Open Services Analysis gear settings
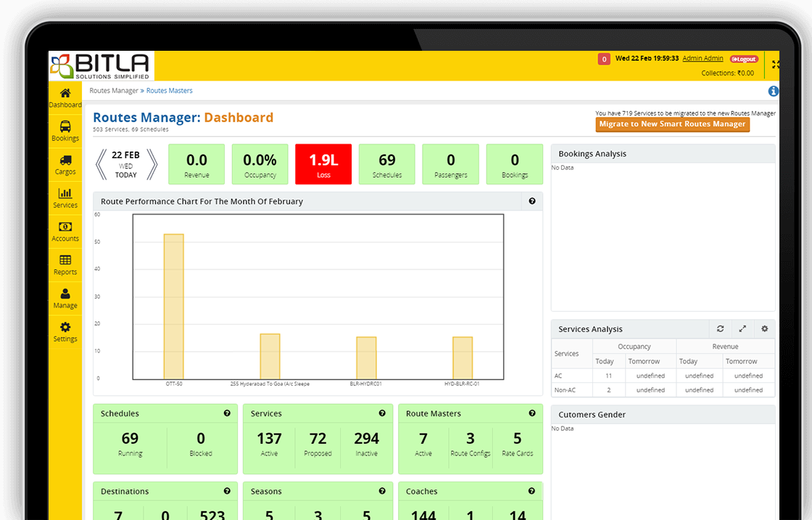This screenshot has width=812, height=520. [x=764, y=329]
